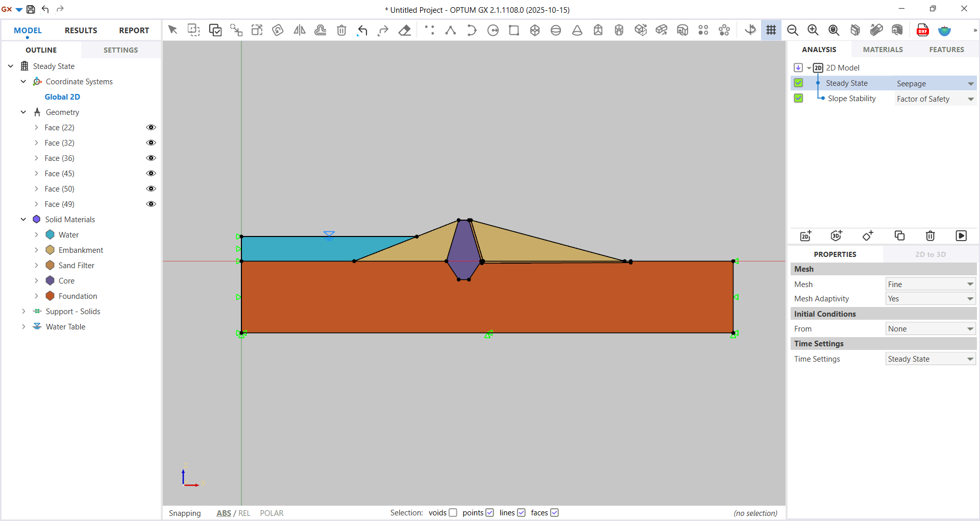
Task: Select the rectangle drawing tool
Action: (x=514, y=30)
